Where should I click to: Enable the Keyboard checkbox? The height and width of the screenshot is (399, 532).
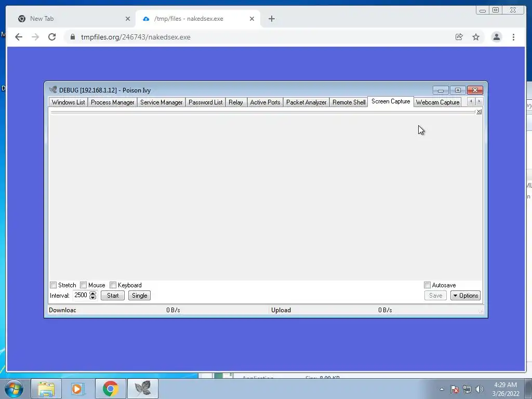click(113, 285)
